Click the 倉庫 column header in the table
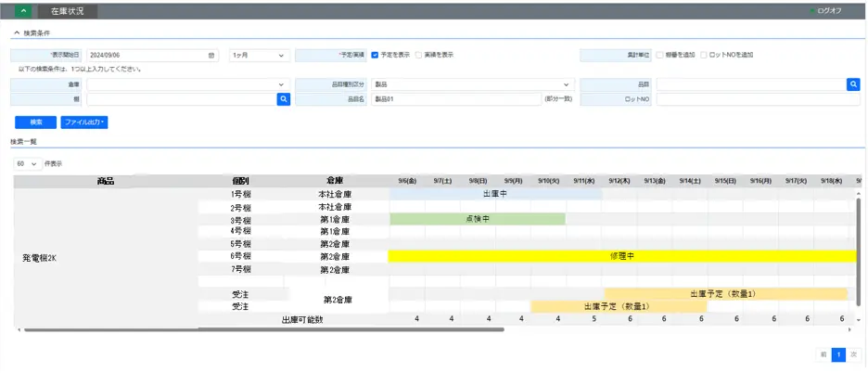The height and width of the screenshot is (373, 868). [336, 181]
